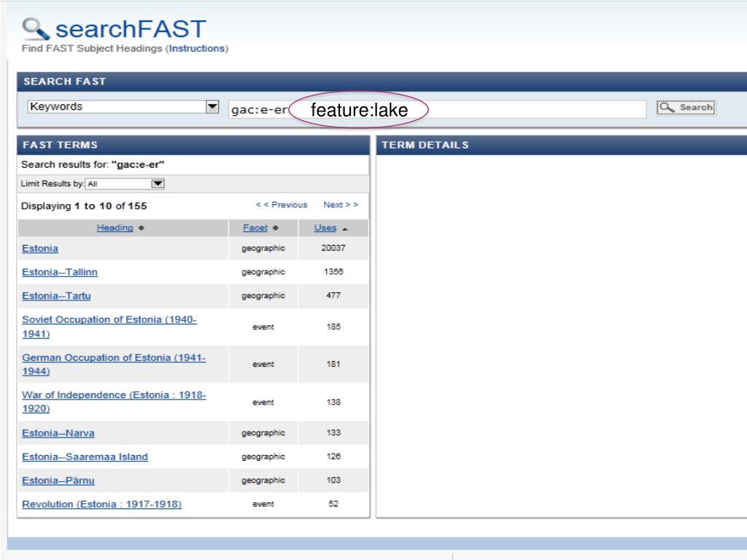The image size is (747, 560).
Task: Click the uses count 20037
Action: point(333,248)
